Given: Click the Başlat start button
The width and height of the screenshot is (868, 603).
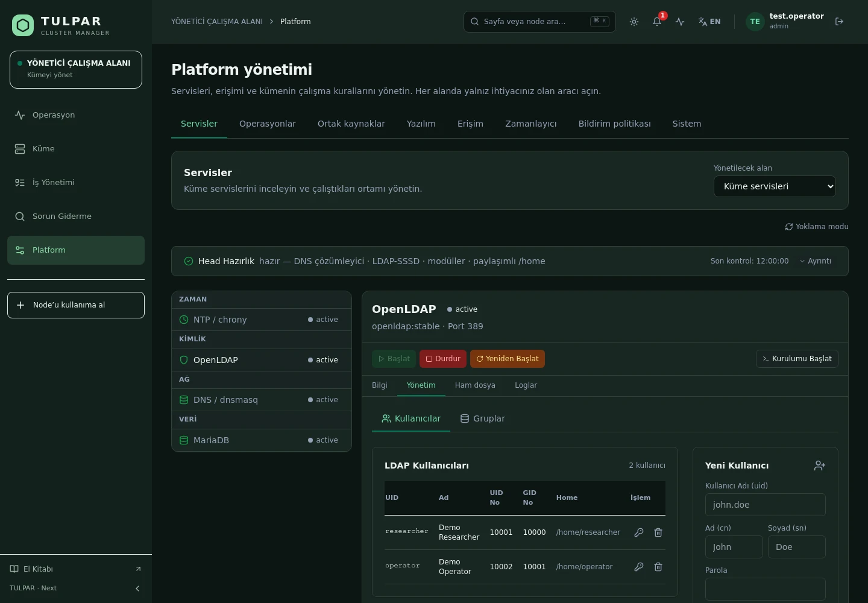Looking at the screenshot, I should pos(394,359).
